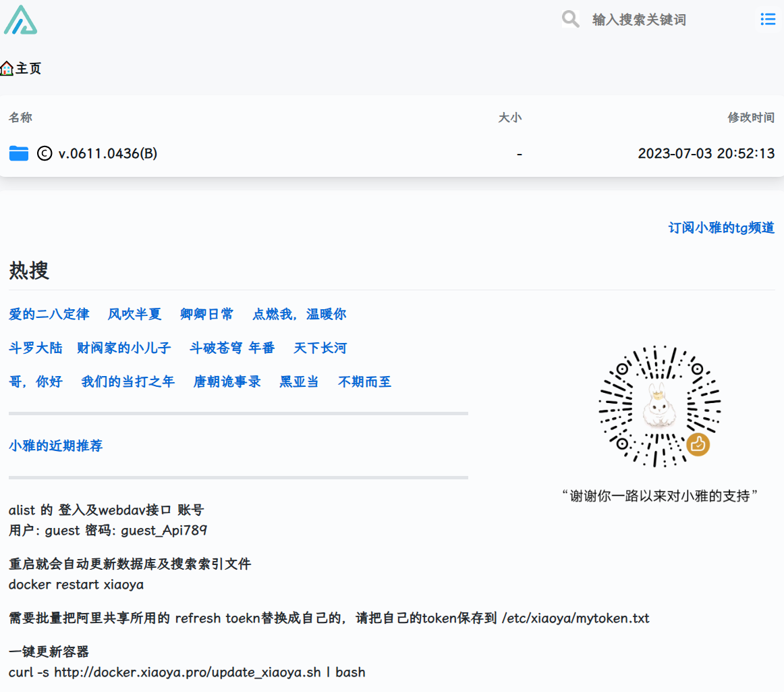This screenshot has height=692, width=784.
Task: Open the blue folder icon
Action: click(19, 153)
